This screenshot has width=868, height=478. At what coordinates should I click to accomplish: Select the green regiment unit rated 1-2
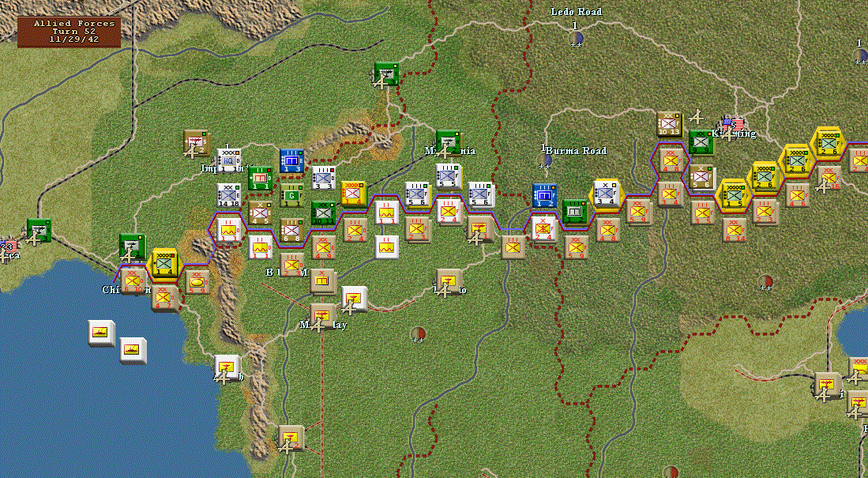tap(575, 212)
